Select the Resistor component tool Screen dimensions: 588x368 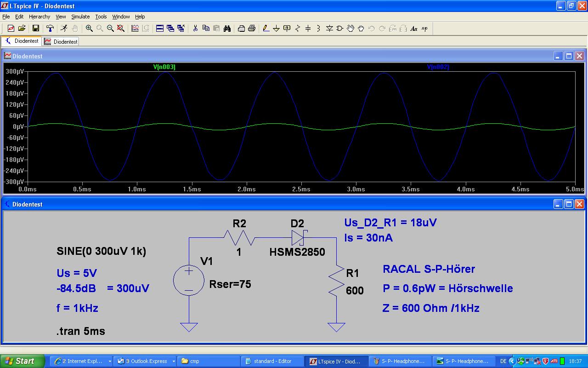pos(297,29)
